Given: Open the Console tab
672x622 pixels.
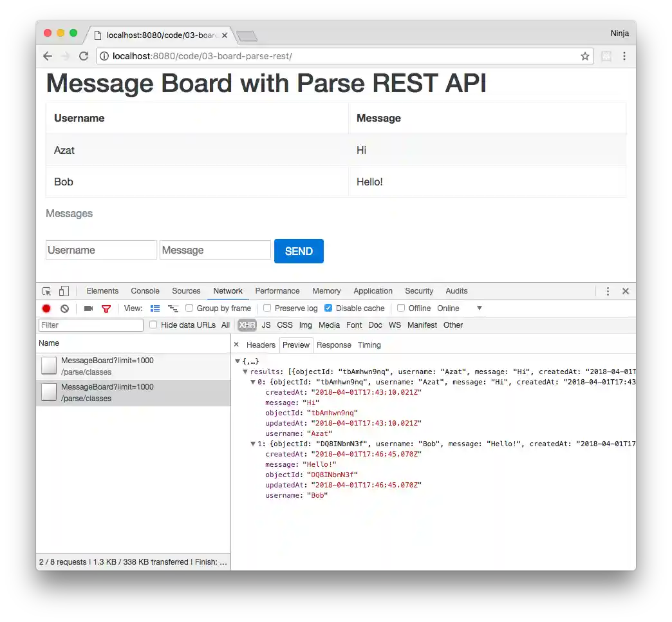Looking at the screenshot, I should (x=145, y=291).
